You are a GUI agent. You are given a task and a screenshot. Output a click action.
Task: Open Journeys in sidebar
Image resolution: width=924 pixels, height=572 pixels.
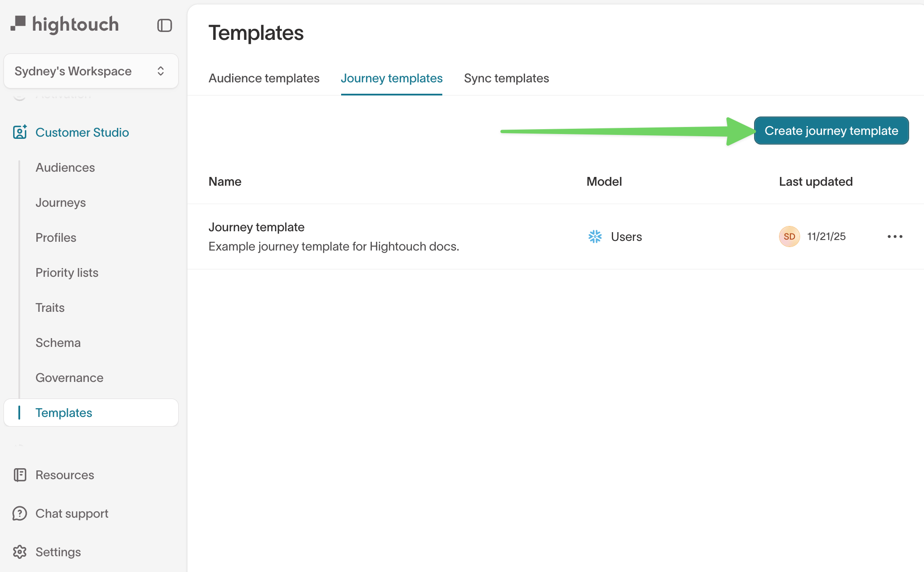(x=61, y=202)
